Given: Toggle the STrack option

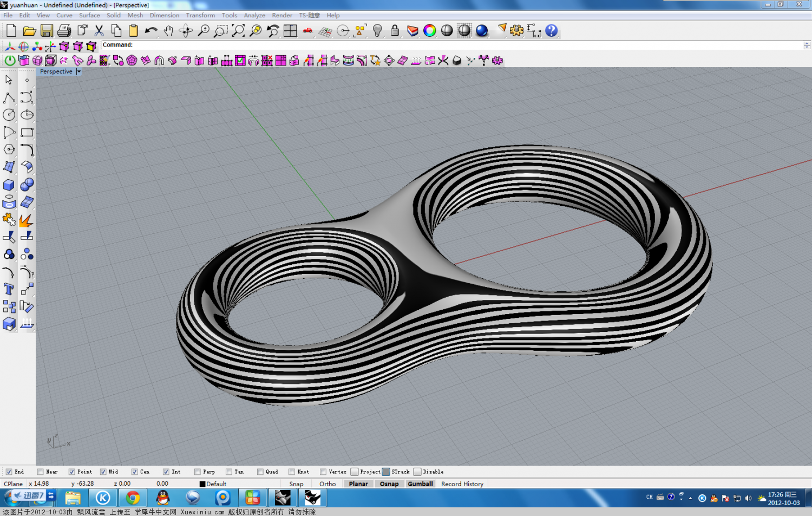Looking at the screenshot, I should (386, 472).
